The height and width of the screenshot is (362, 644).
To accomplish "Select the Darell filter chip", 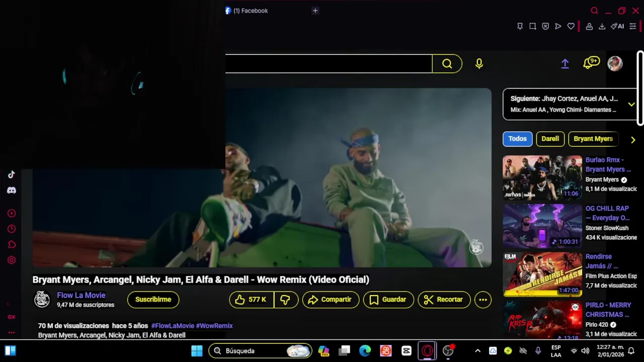I will point(550,139).
